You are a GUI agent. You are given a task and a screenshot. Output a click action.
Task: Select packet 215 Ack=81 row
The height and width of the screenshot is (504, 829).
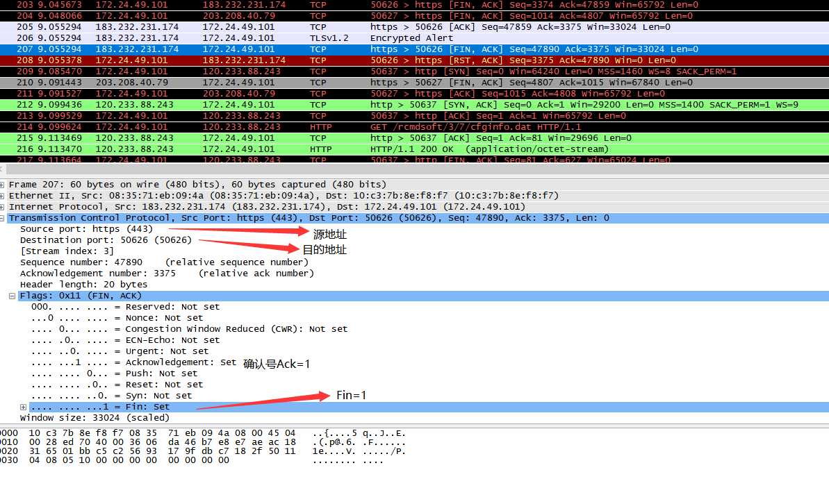[414, 138]
